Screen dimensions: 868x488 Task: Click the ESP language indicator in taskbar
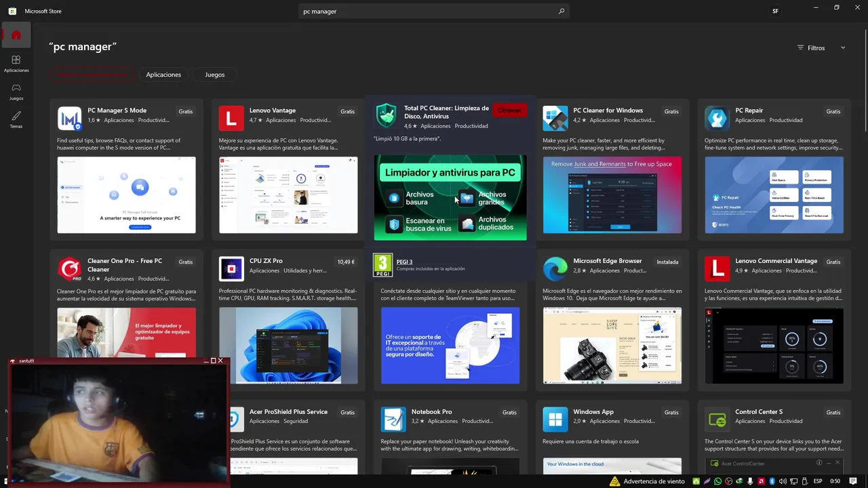(x=818, y=481)
